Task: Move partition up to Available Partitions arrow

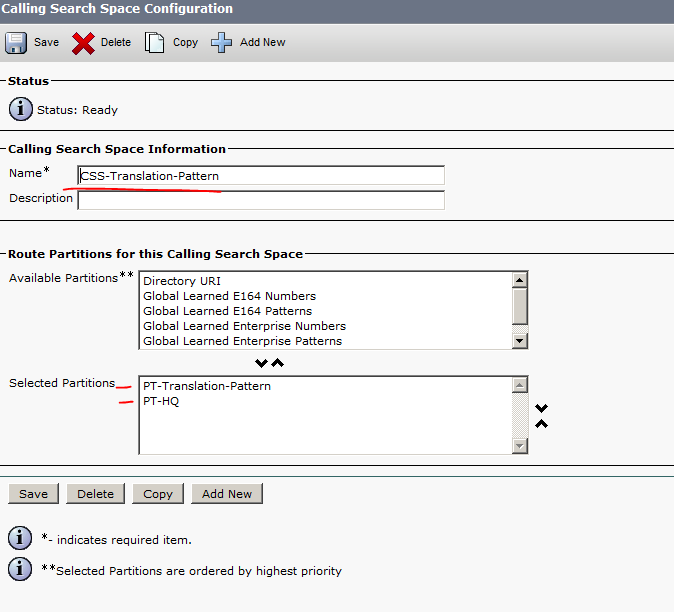Action: [278, 363]
